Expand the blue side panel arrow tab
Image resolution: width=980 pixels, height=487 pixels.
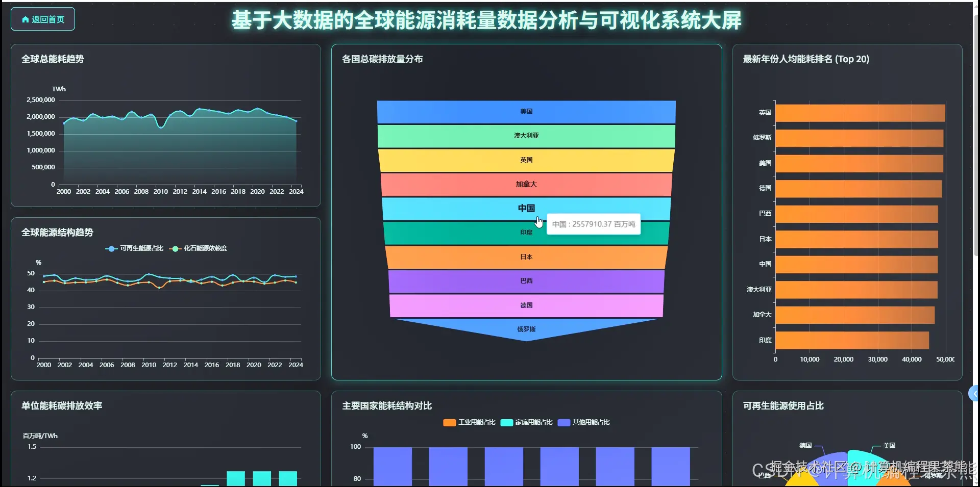(974, 393)
